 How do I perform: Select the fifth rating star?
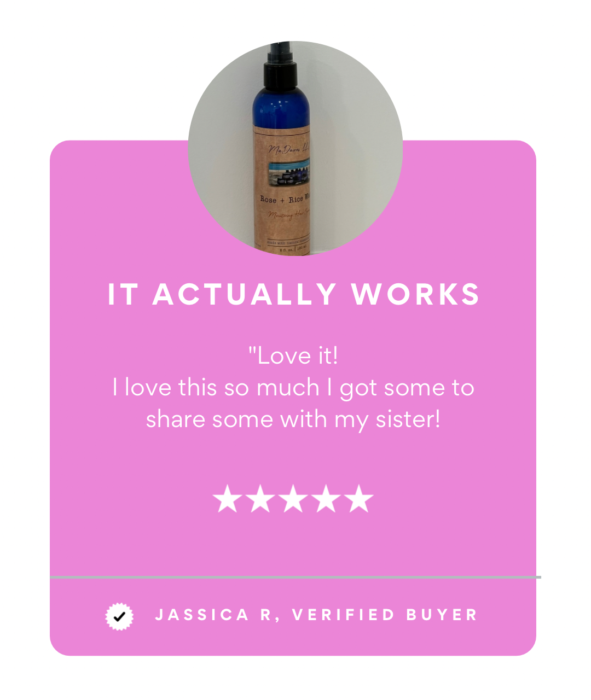[x=359, y=498]
